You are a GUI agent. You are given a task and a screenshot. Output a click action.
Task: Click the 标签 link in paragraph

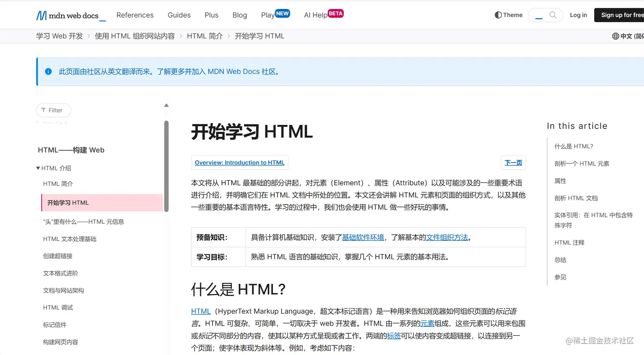(x=394, y=336)
